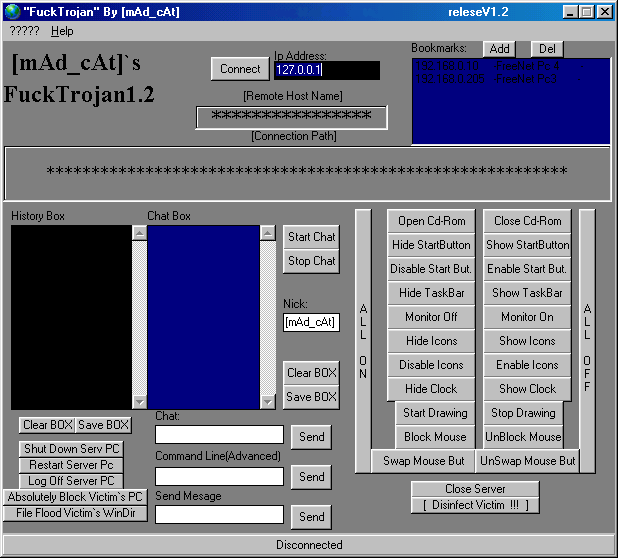Click the Disconnected status bar
618x558 pixels.
[x=309, y=545]
